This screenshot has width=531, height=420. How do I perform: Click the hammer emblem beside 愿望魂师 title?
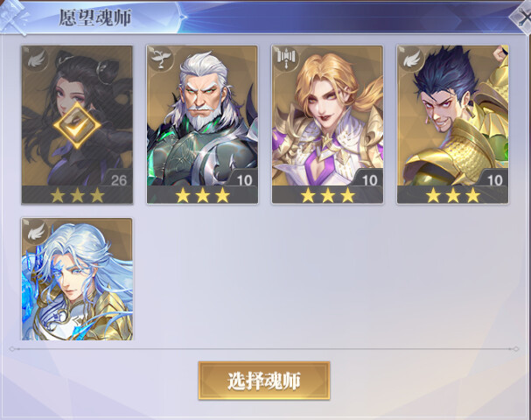click(x=13, y=17)
